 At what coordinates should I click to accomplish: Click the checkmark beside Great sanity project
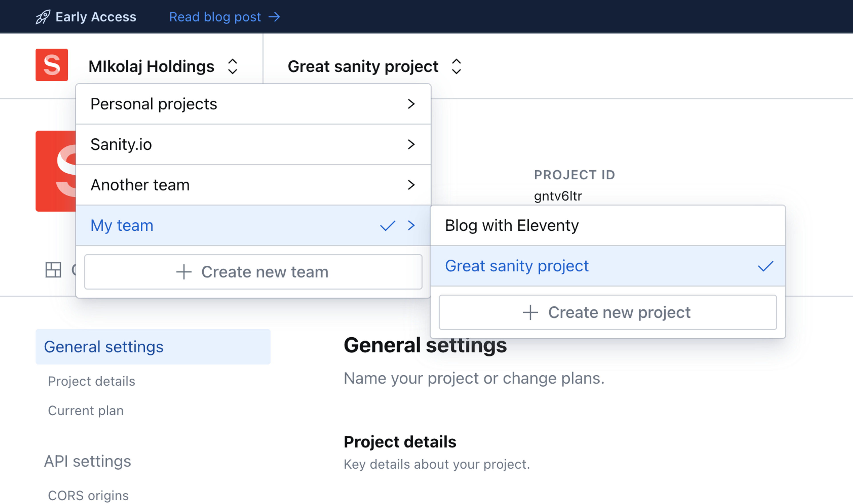(x=765, y=266)
